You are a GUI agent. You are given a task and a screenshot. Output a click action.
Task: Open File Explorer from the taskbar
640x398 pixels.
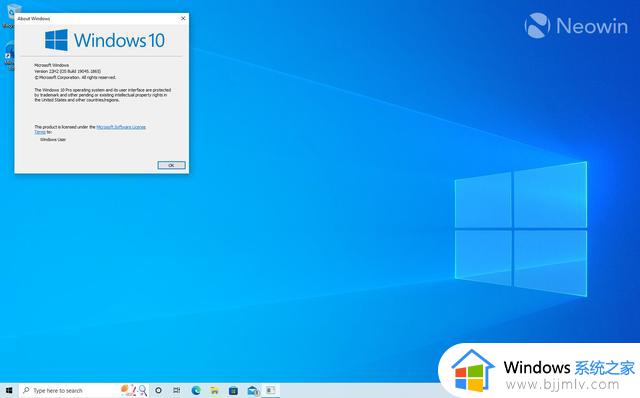(214, 391)
